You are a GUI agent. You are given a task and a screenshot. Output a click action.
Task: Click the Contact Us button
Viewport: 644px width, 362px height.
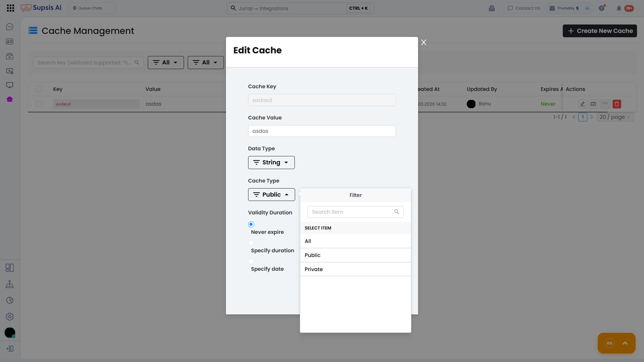tap(524, 8)
